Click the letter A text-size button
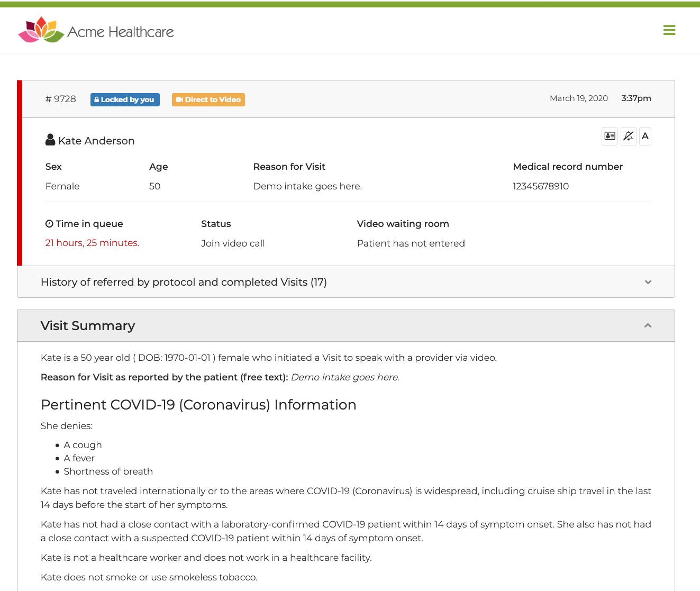The width and height of the screenshot is (700, 591). pos(645,137)
